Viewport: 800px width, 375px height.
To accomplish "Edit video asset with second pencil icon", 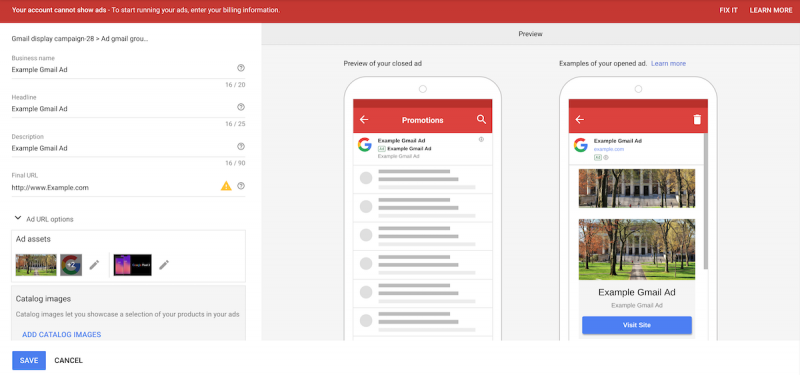I will click(x=164, y=265).
